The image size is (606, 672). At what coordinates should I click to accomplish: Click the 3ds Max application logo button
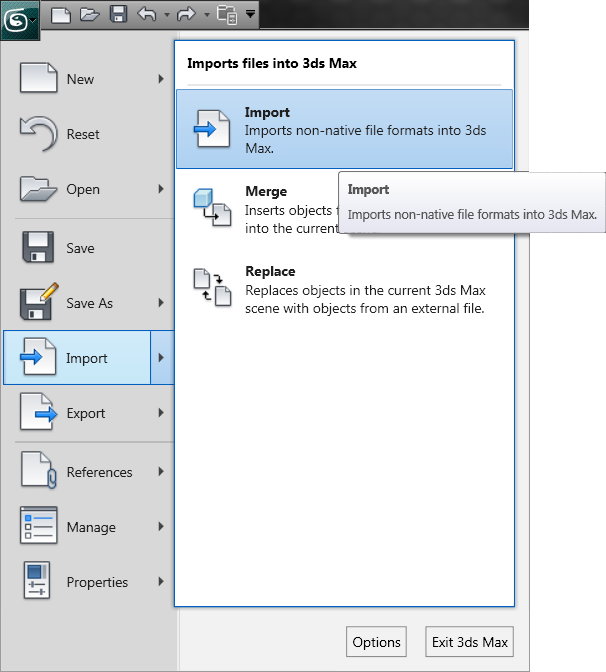pyautogui.click(x=20, y=20)
